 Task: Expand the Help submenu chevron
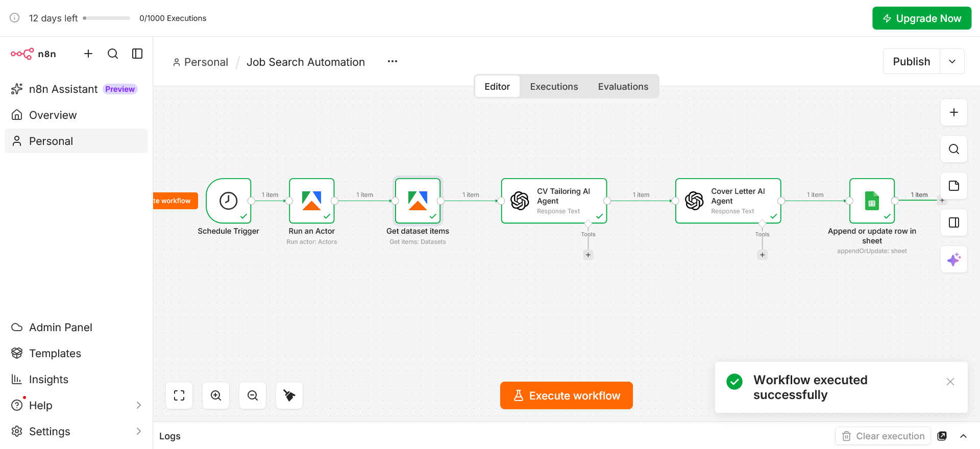(139, 406)
